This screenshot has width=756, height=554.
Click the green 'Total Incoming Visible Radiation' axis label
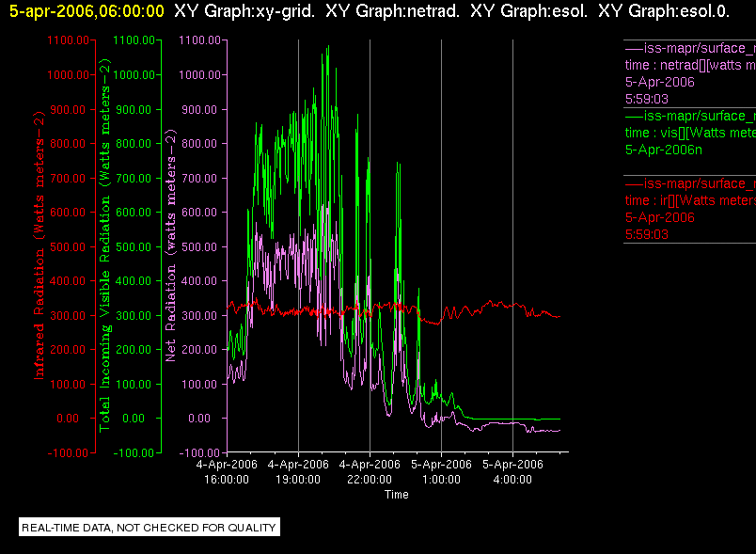(x=104, y=245)
